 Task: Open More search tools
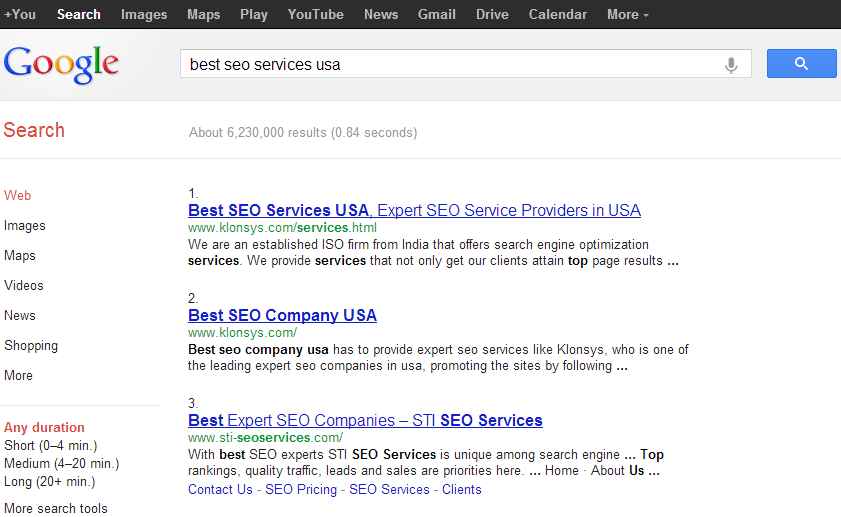tap(56, 508)
